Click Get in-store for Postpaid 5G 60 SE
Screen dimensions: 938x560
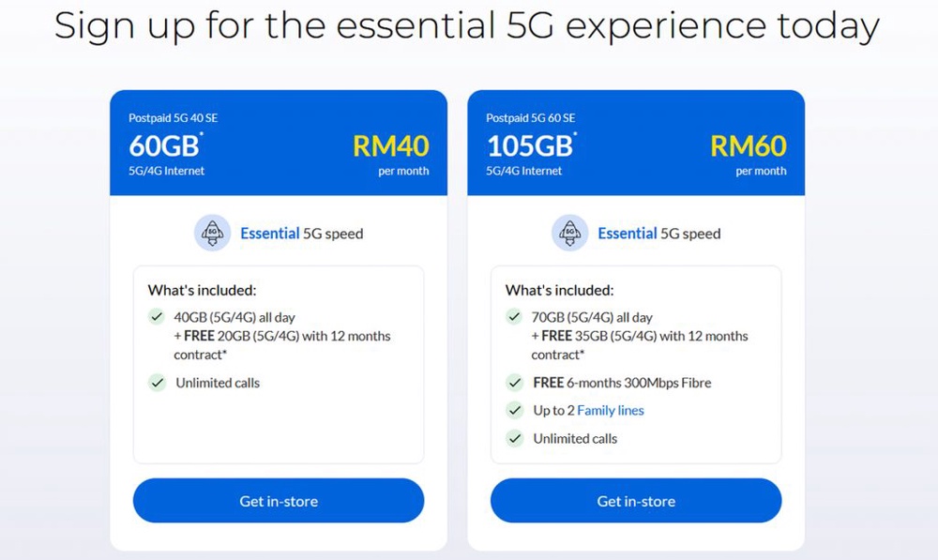[x=635, y=500]
